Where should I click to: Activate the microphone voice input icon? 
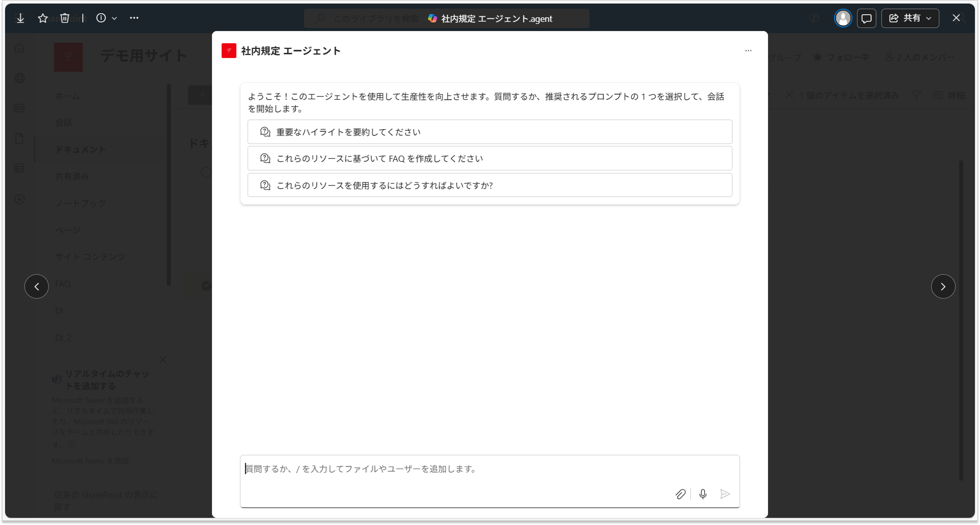point(703,494)
